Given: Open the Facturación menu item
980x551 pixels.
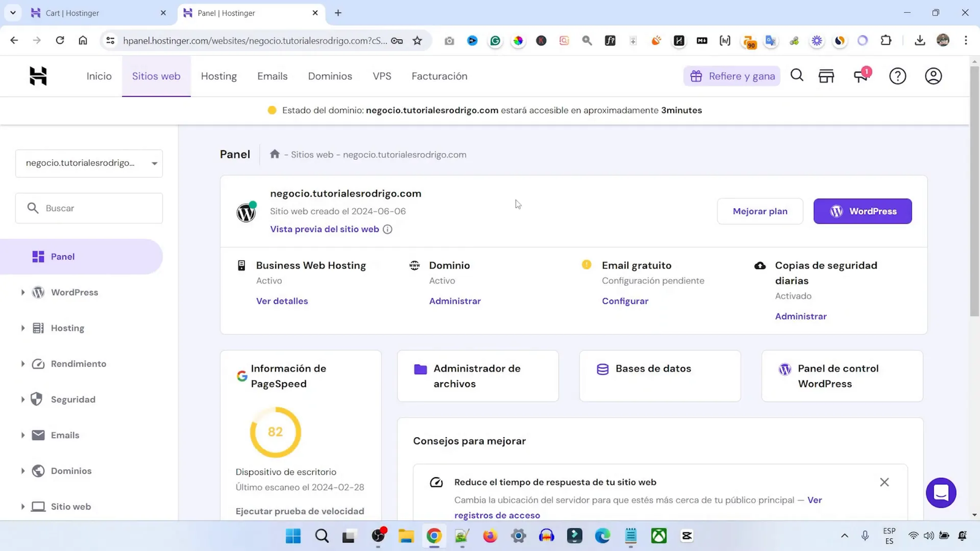Looking at the screenshot, I should tap(439, 76).
